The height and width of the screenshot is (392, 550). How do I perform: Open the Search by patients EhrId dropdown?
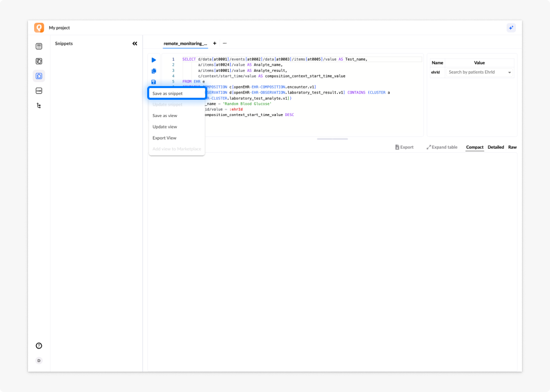tap(480, 72)
